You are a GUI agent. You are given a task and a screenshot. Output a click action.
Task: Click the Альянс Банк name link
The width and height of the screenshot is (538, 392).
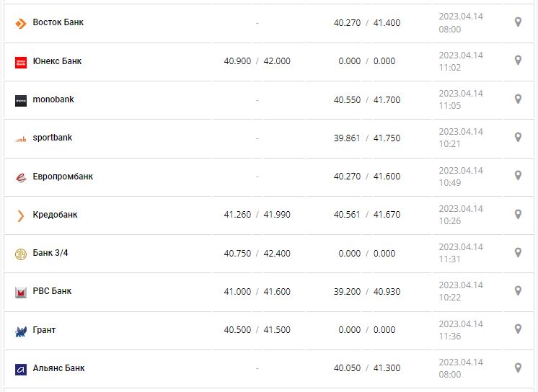pos(58,368)
